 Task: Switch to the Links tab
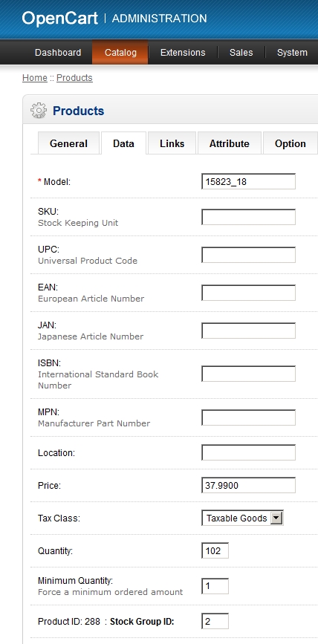click(x=172, y=143)
